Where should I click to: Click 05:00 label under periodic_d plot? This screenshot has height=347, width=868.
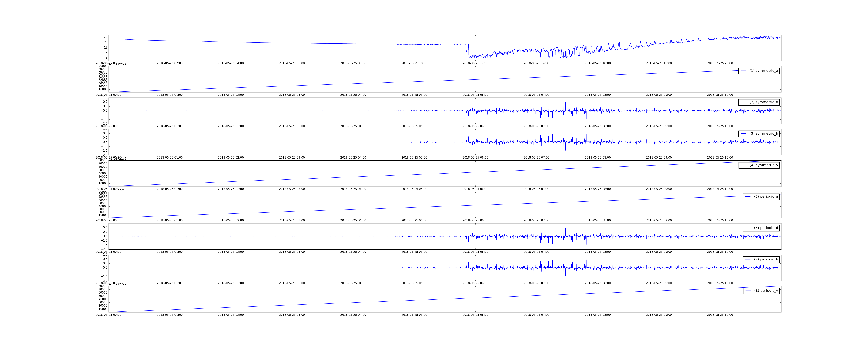(x=414, y=252)
